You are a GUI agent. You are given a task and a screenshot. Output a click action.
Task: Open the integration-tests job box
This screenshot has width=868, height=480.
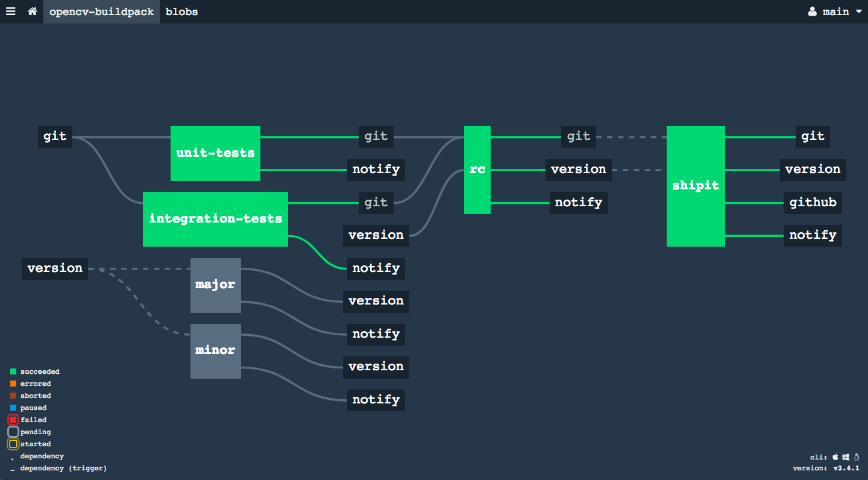[x=215, y=219]
